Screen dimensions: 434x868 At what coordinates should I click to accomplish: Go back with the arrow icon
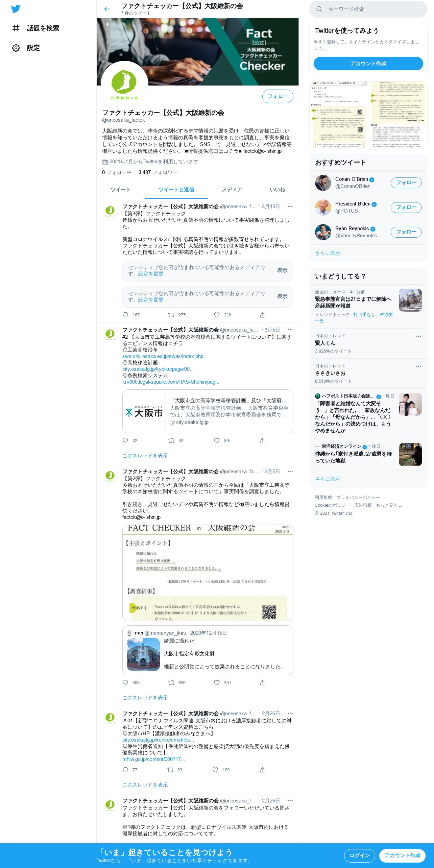coord(107,9)
